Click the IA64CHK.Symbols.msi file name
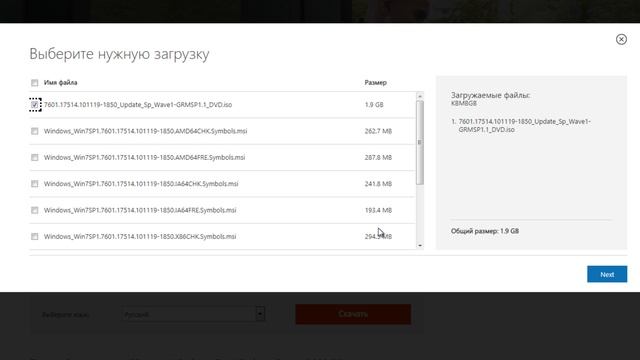The image size is (640, 360). [x=141, y=184]
